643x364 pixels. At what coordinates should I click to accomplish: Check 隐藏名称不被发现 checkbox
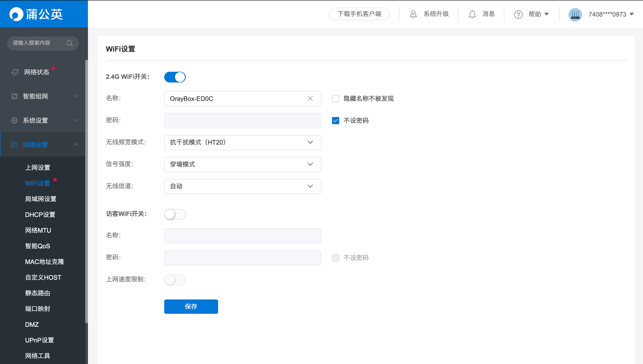(x=335, y=98)
